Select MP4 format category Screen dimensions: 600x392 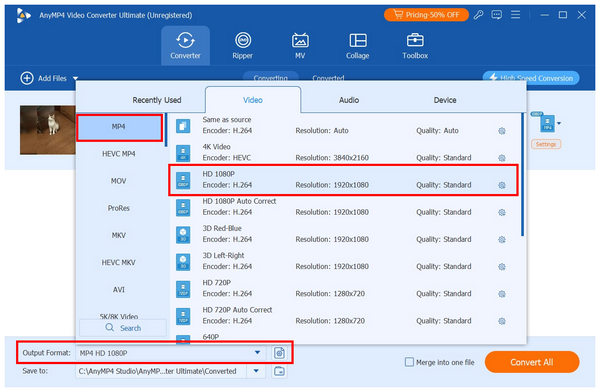point(120,127)
